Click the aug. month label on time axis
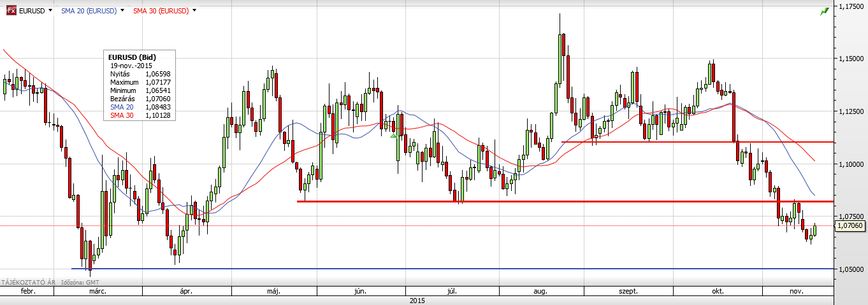Image resolution: width=868 pixels, height=305 pixels. tap(540, 290)
